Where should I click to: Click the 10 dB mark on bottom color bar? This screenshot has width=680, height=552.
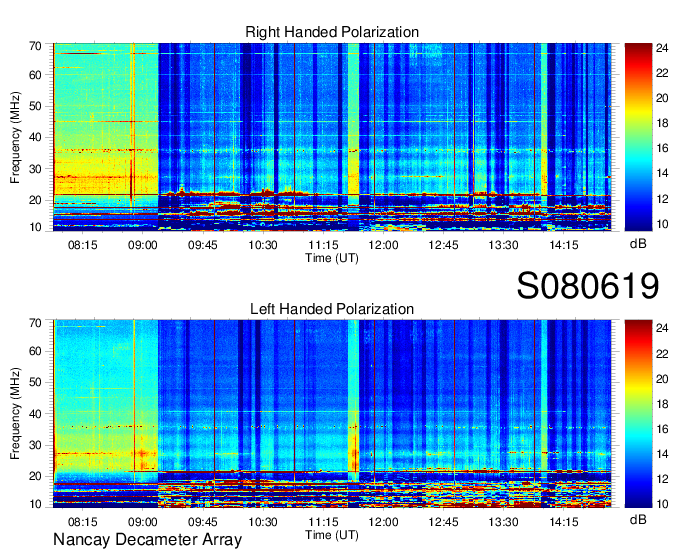[662, 504]
